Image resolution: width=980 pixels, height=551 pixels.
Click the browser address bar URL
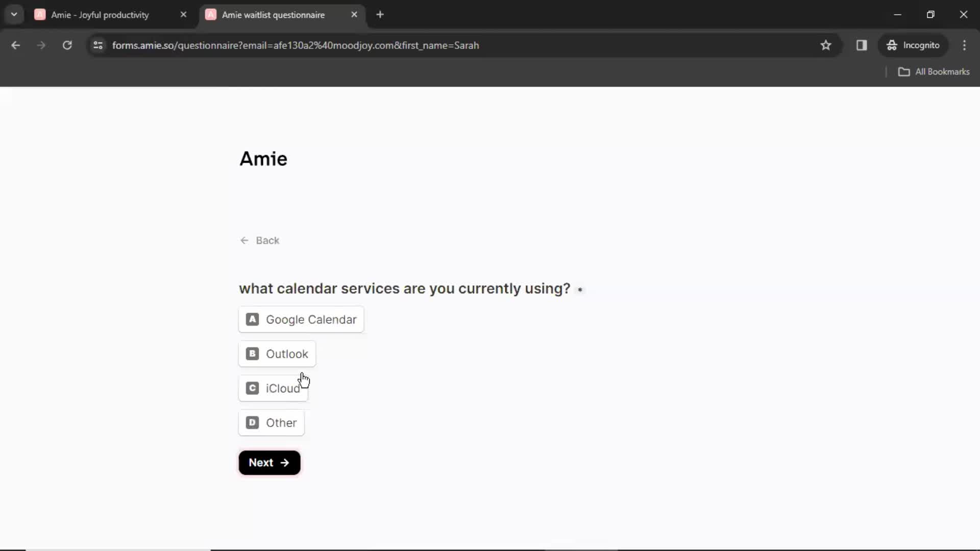point(295,45)
